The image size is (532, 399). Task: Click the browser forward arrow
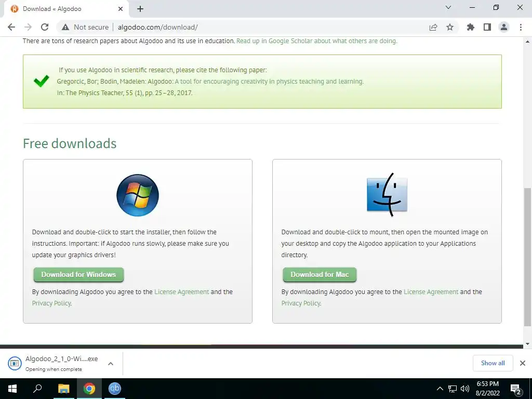click(x=28, y=27)
